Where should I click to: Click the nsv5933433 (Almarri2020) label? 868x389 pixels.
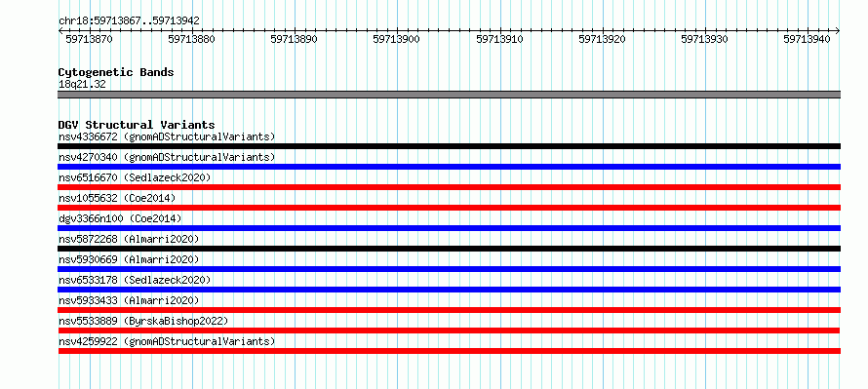129,300
